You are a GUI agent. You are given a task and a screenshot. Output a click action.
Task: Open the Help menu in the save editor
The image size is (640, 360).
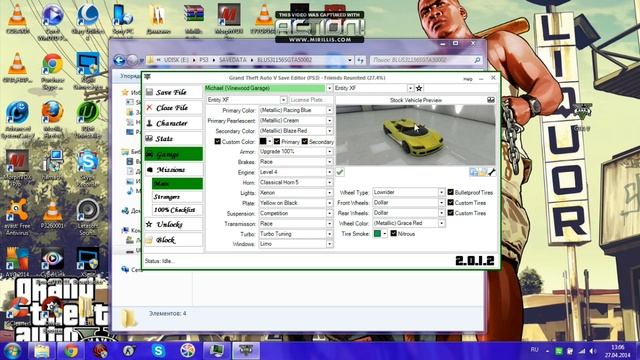click(x=467, y=79)
